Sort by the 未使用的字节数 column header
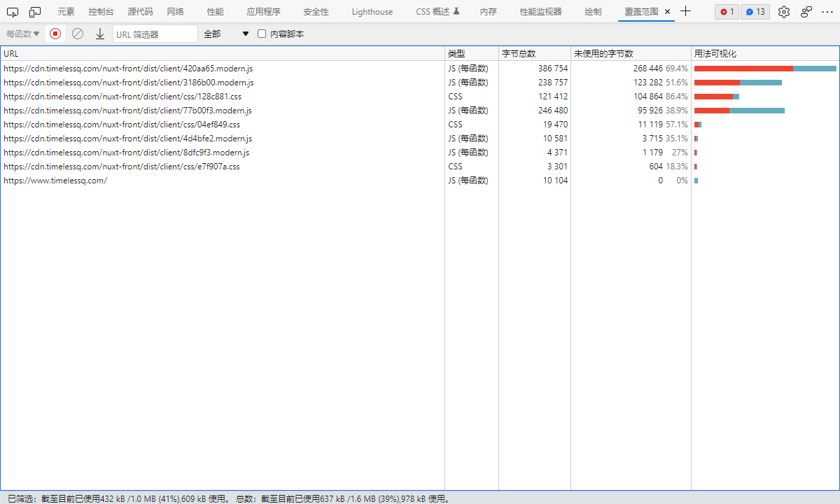 coord(631,54)
